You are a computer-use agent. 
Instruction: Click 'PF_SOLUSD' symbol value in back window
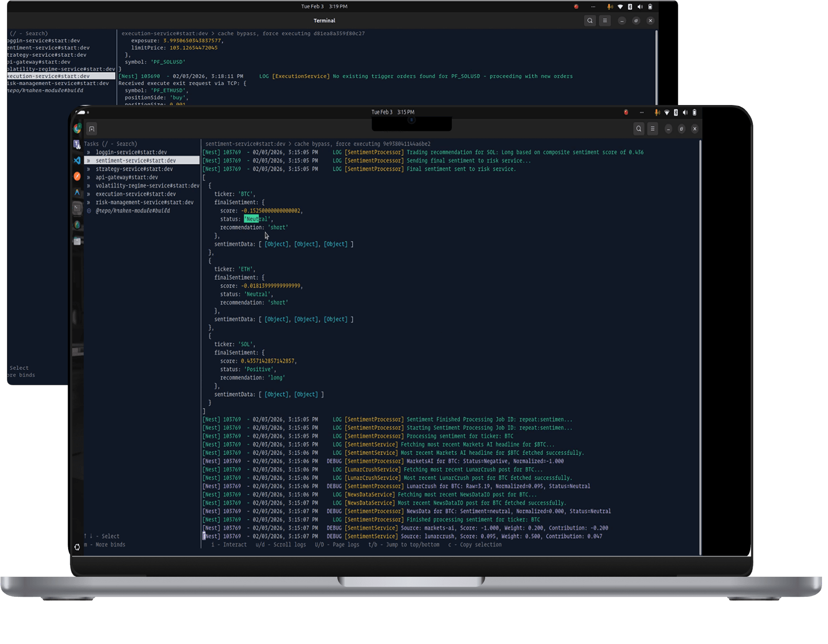pyautogui.click(x=168, y=62)
